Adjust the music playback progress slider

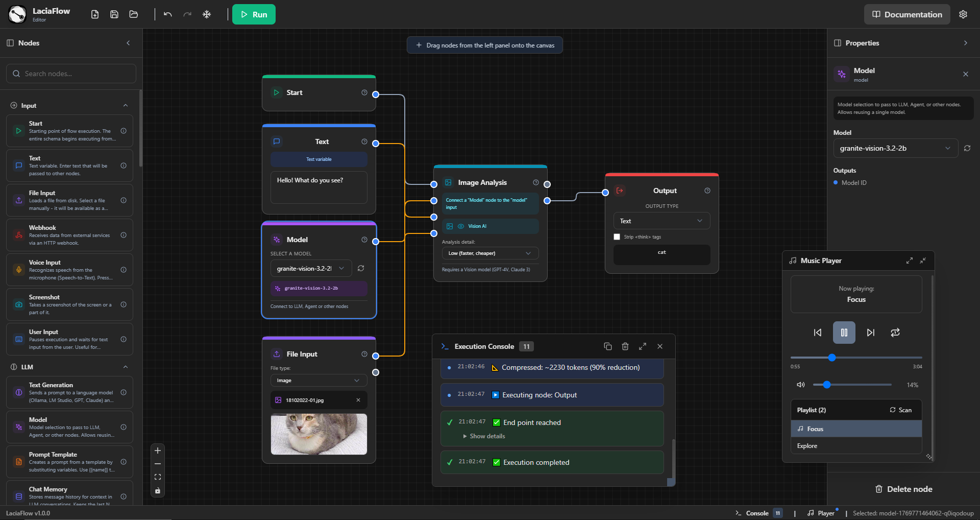coord(832,358)
